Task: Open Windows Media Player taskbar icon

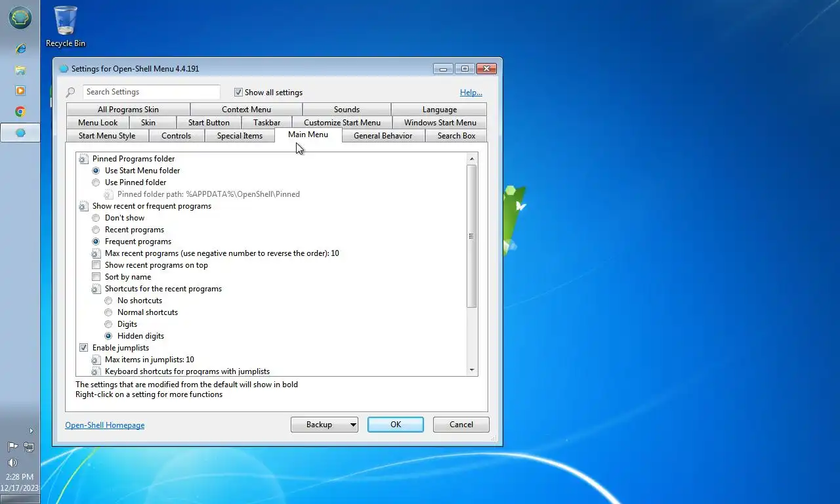Action: point(20,91)
